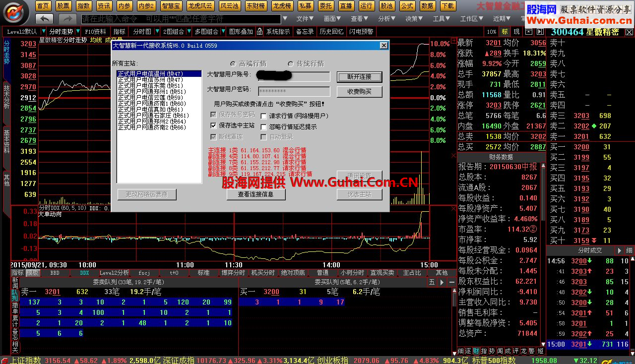Image resolution: width=635 pixels, height=364 pixels.
Task: Click the 现 toggle icon
Action: 516,31
